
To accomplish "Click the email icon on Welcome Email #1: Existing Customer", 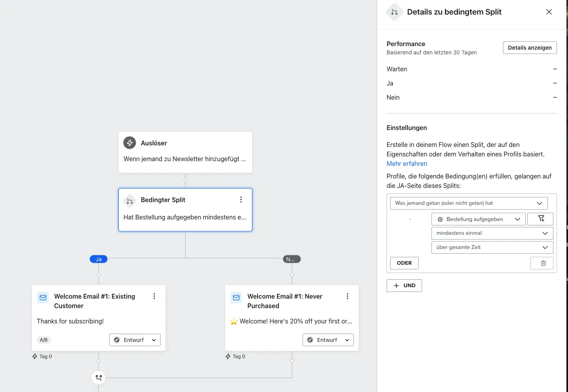I will pos(43,298).
